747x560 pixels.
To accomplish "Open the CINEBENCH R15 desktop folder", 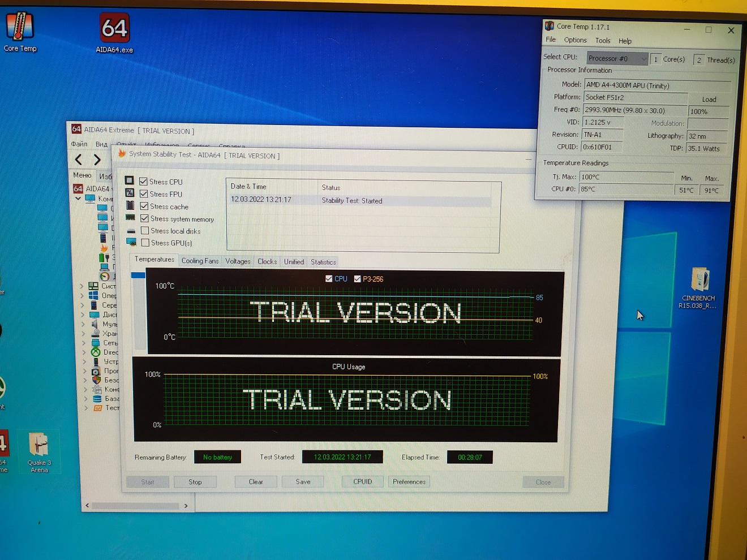I will coord(699,287).
